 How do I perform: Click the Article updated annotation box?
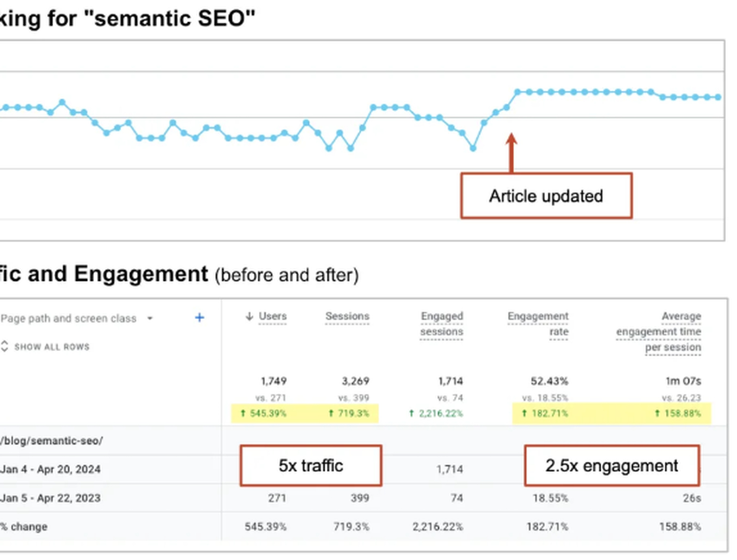click(546, 195)
